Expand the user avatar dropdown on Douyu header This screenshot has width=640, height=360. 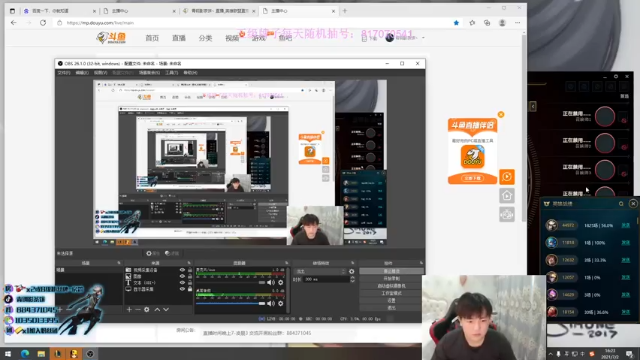(x=423, y=38)
